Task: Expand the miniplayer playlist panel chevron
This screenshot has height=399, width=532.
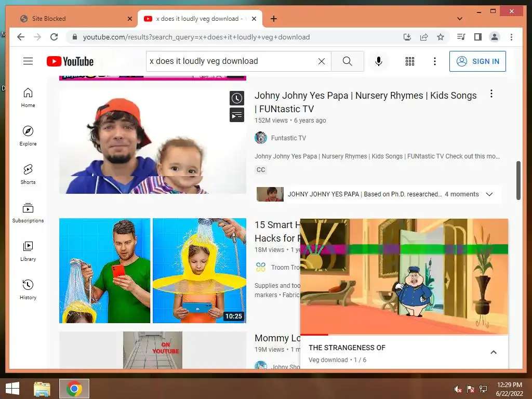Action: pos(494,352)
